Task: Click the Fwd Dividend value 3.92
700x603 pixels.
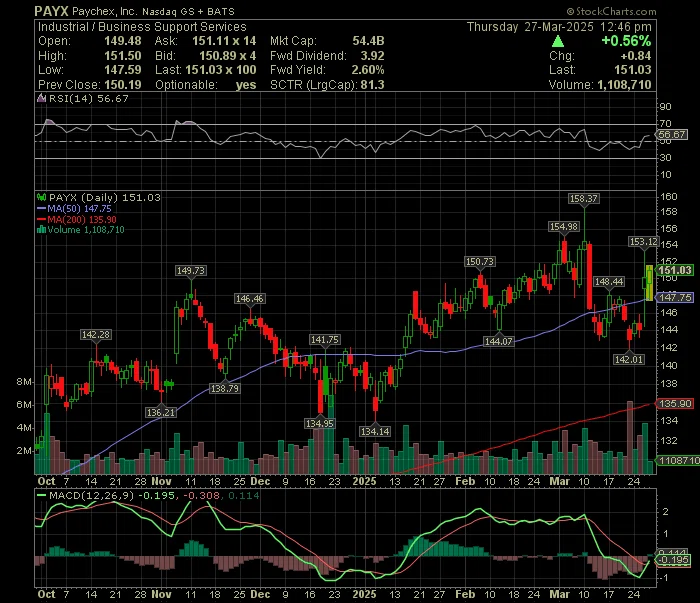Action: [372, 56]
